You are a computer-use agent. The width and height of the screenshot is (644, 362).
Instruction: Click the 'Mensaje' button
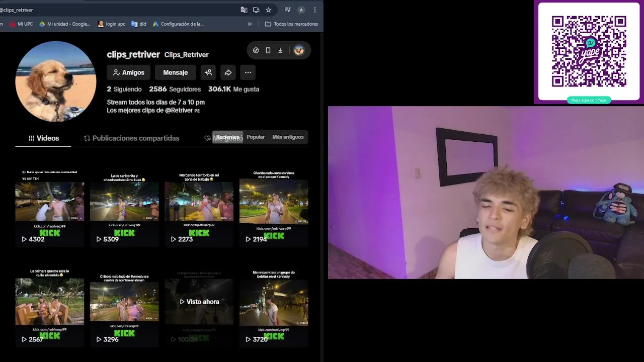pyautogui.click(x=175, y=72)
